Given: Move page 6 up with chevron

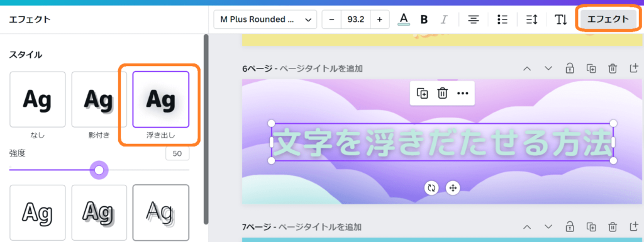Looking at the screenshot, I should coord(526,68).
